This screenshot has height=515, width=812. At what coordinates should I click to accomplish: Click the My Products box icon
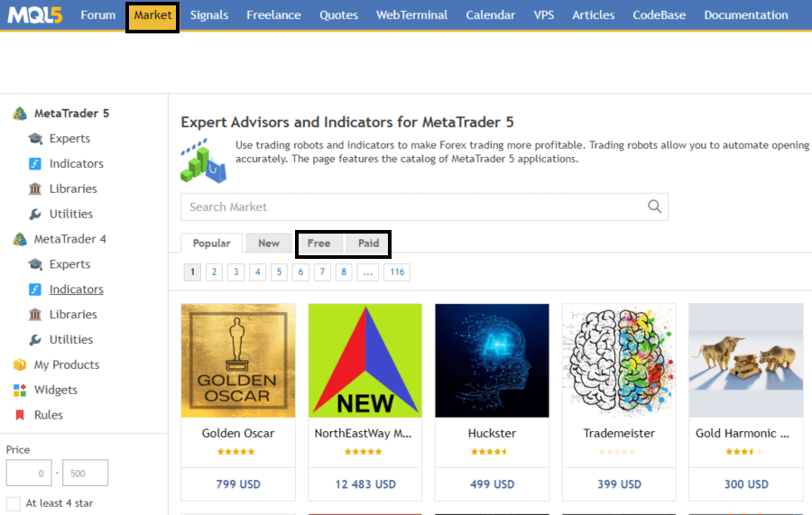(20, 365)
